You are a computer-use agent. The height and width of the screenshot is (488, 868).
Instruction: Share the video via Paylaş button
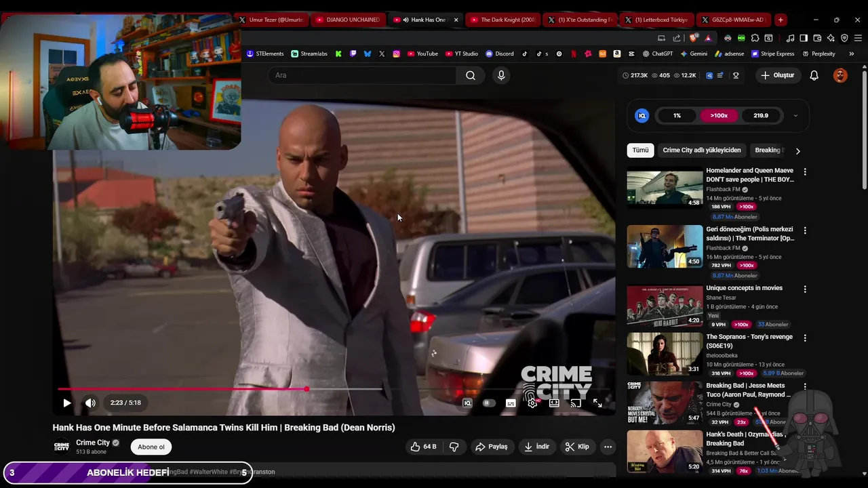pyautogui.click(x=492, y=447)
